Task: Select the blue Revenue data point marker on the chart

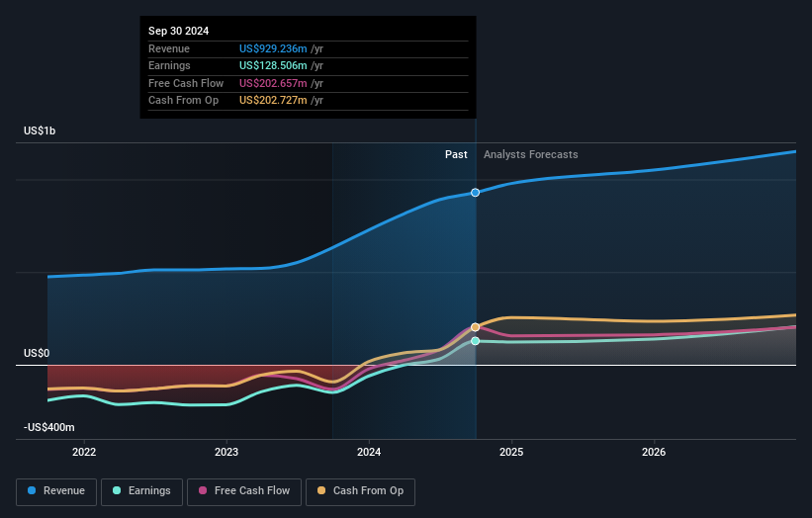Action: click(x=476, y=192)
